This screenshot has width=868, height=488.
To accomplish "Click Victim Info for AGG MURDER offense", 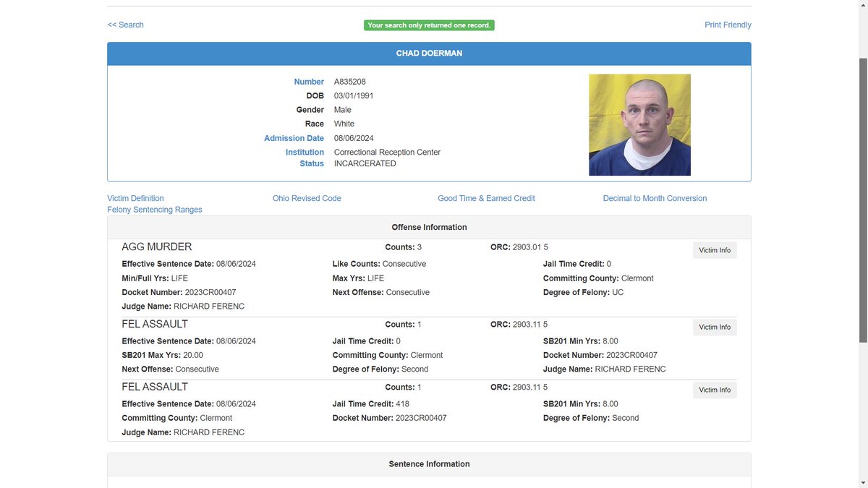I will pos(715,250).
